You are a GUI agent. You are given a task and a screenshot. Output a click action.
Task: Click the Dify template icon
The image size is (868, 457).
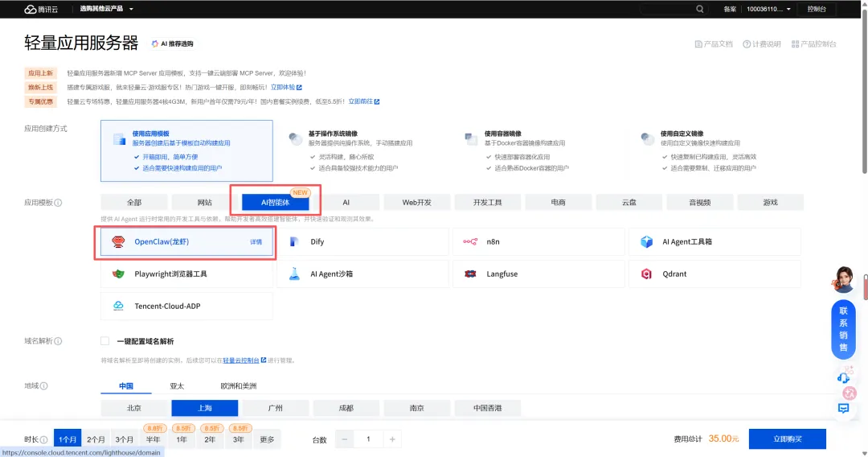pos(294,241)
